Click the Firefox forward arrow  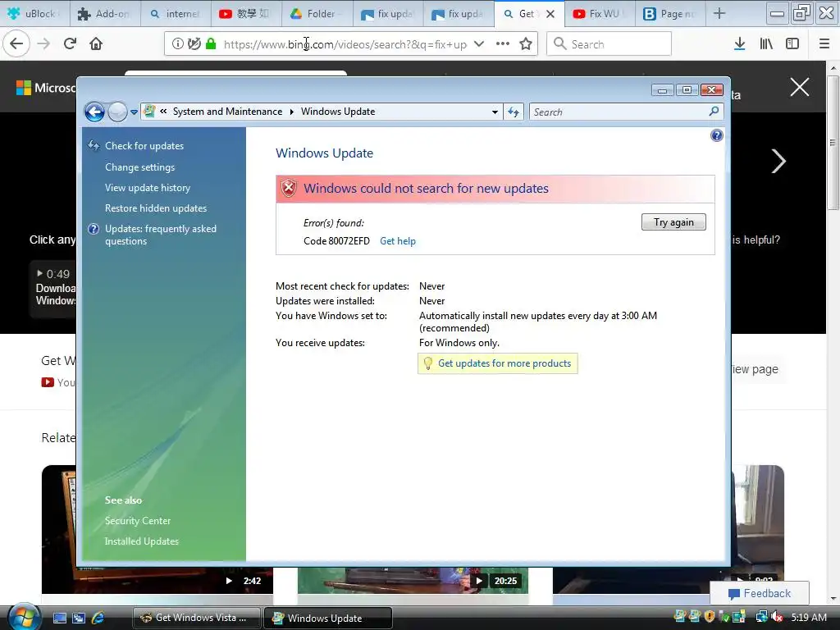click(43, 43)
